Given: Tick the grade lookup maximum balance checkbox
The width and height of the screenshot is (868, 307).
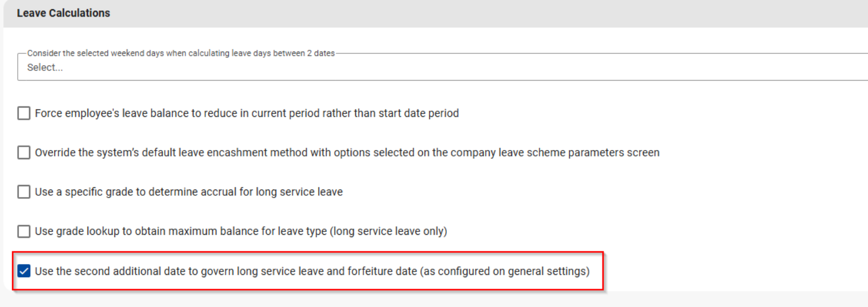Looking at the screenshot, I should click(23, 232).
